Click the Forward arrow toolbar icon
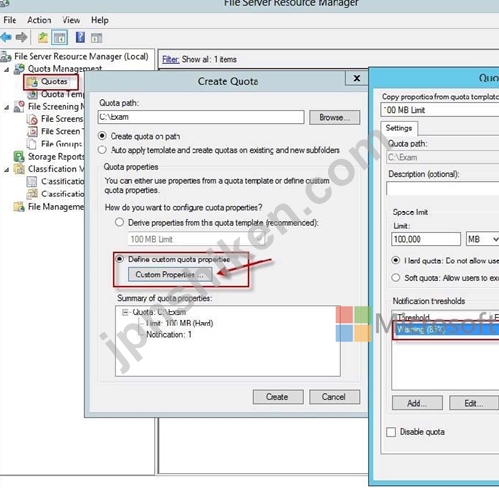 pos(21,37)
